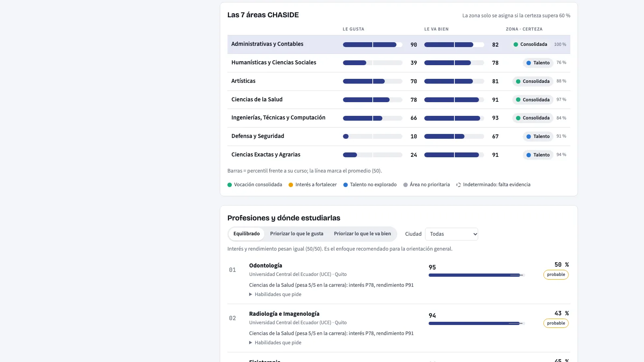The width and height of the screenshot is (644, 362).
Task: Switch to Priorizar lo que le gusta
Action: click(x=297, y=234)
